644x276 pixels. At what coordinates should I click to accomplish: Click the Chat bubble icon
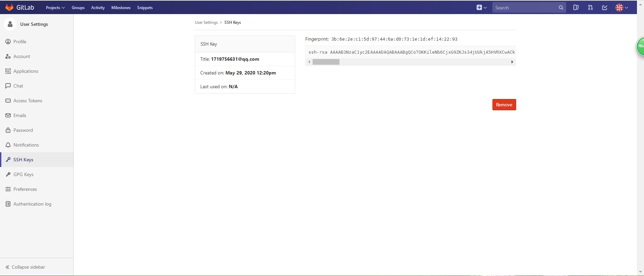8,86
